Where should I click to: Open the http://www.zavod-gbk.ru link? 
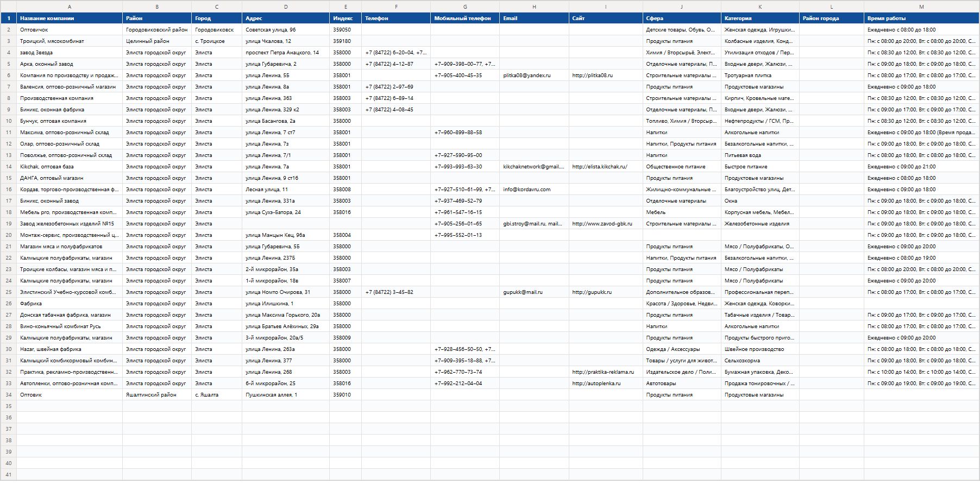[602, 224]
